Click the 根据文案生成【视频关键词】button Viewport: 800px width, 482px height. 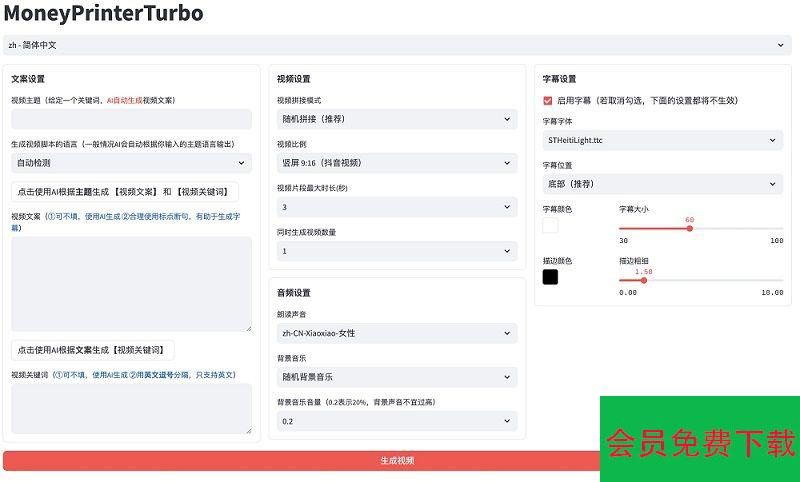(x=93, y=350)
